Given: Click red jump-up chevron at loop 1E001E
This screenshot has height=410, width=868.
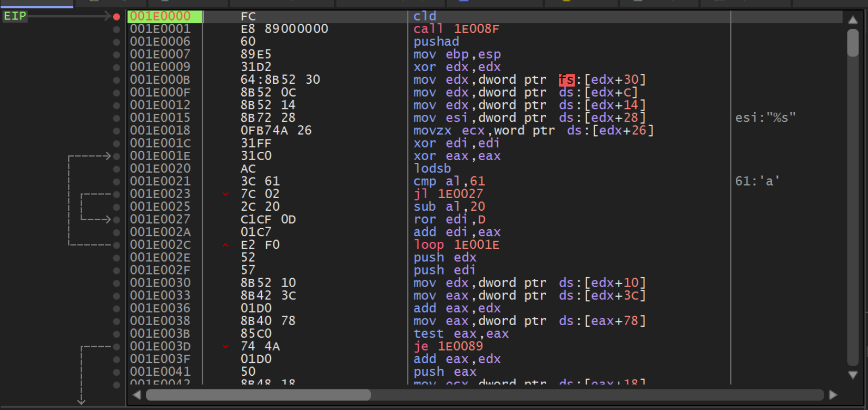Looking at the screenshot, I should coord(225,245).
